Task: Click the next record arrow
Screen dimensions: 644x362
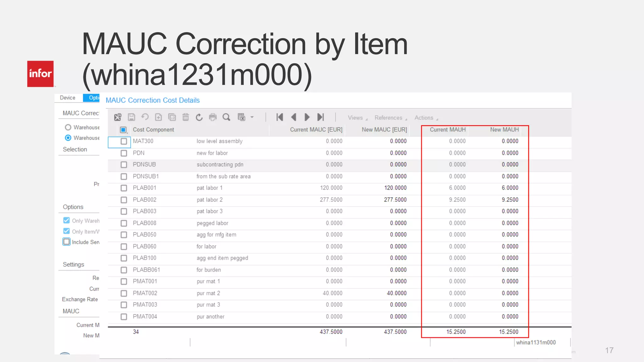Action: [307, 117]
